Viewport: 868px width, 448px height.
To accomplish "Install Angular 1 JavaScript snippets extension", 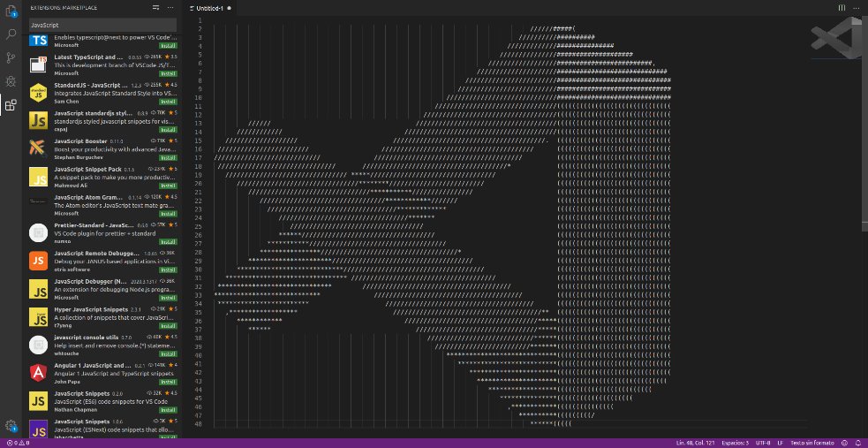I will (168, 382).
